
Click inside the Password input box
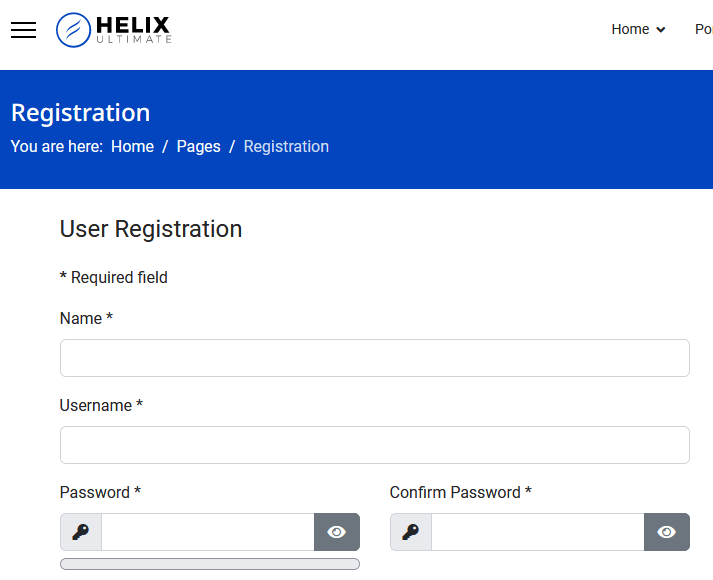pos(208,532)
